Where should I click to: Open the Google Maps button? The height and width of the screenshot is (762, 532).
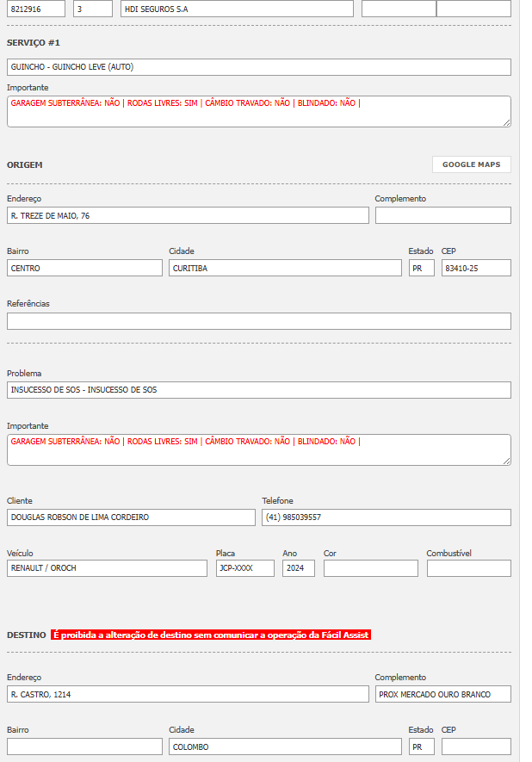click(471, 164)
